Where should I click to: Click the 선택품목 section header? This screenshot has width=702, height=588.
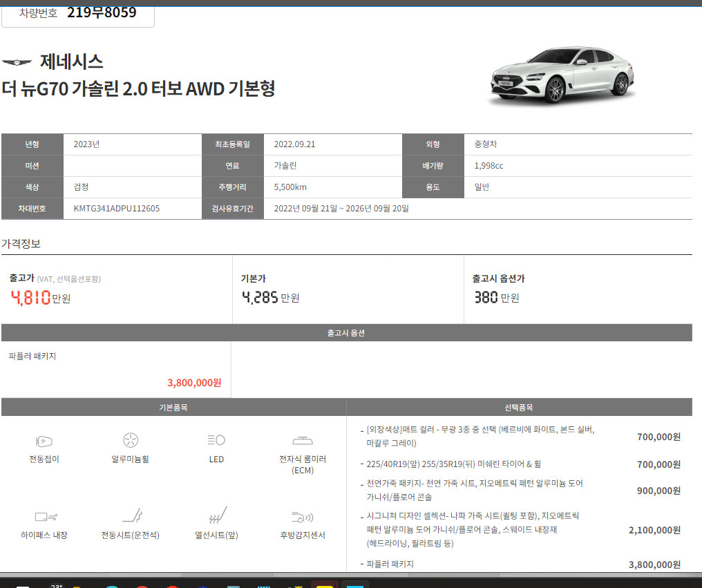(x=519, y=408)
